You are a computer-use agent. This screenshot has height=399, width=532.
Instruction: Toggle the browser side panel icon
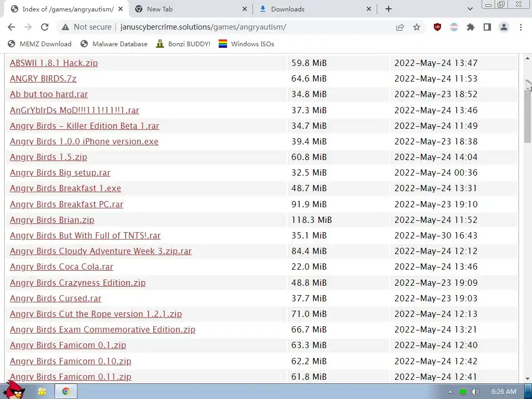[x=487, y=27]
